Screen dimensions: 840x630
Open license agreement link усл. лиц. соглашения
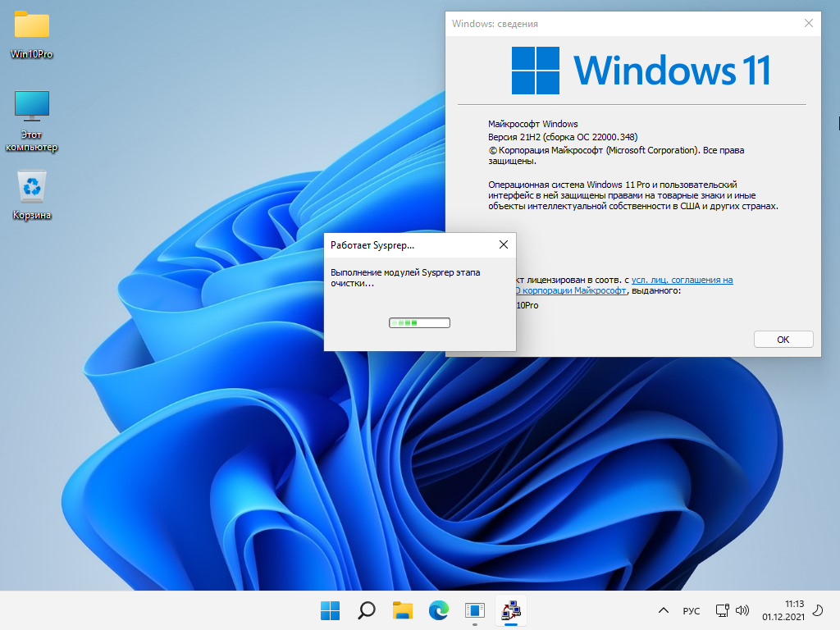pos(682,280)
